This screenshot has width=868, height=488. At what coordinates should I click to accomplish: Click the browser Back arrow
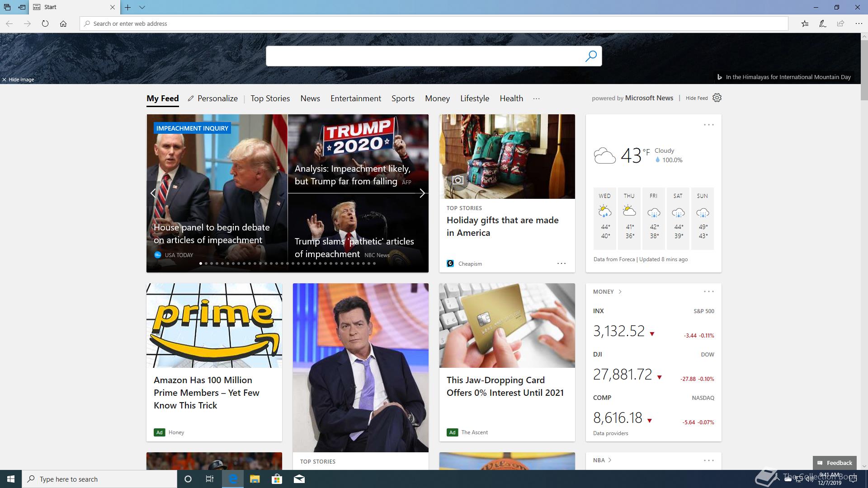click(x=9, y=23)
